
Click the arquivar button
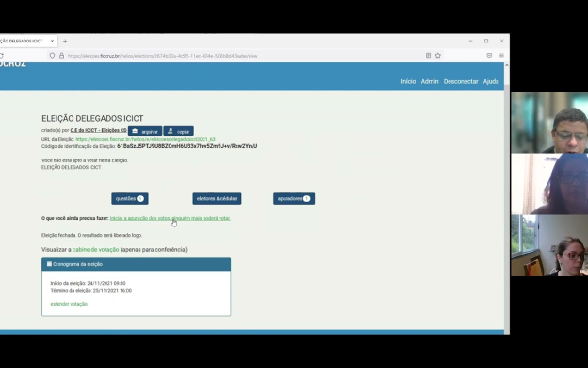(145, 131)
